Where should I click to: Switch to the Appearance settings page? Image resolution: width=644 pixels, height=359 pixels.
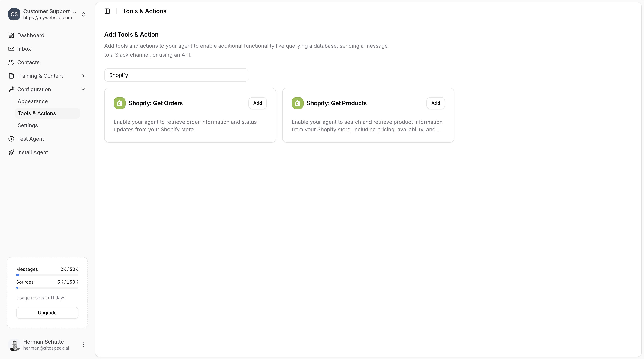[33, 101]
